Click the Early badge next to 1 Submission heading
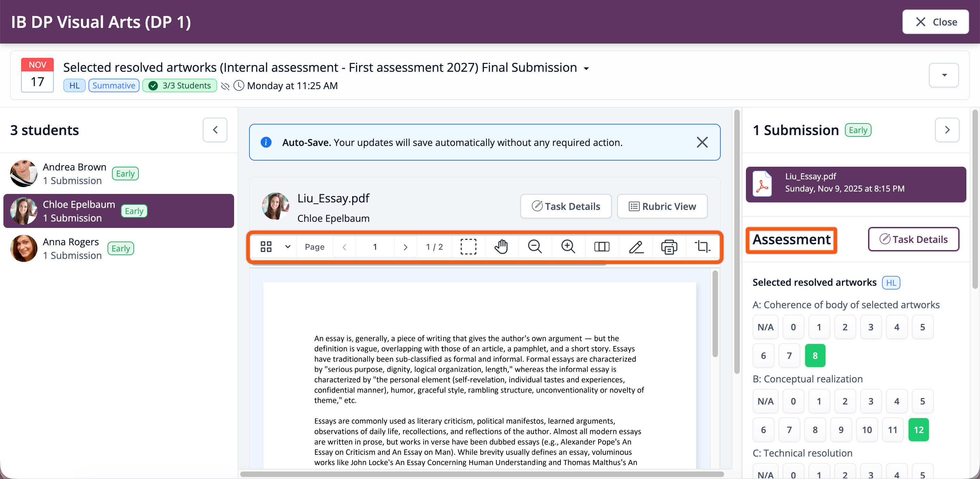Image resolution: width=980 pixels, height=479 pixels. tap(857, 130)
